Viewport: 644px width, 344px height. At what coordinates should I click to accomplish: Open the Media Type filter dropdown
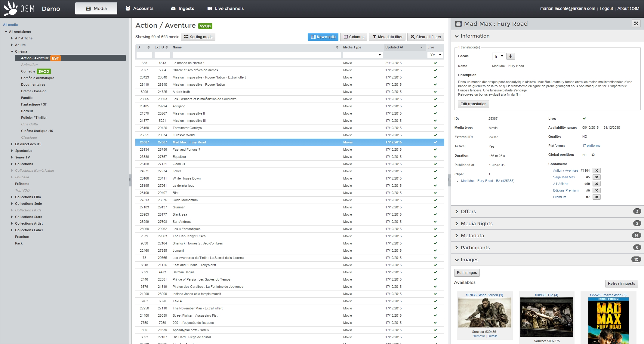(x=362, y=55)
